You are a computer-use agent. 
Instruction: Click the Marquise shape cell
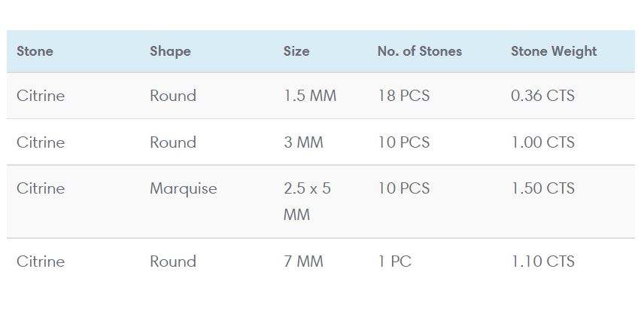point(183,188)
